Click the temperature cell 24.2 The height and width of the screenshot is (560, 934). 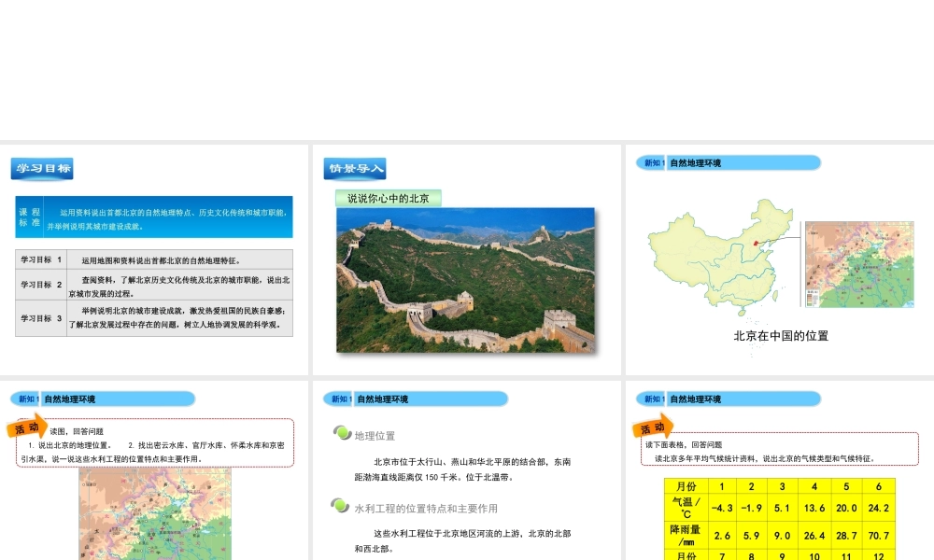tap(879, 508)
